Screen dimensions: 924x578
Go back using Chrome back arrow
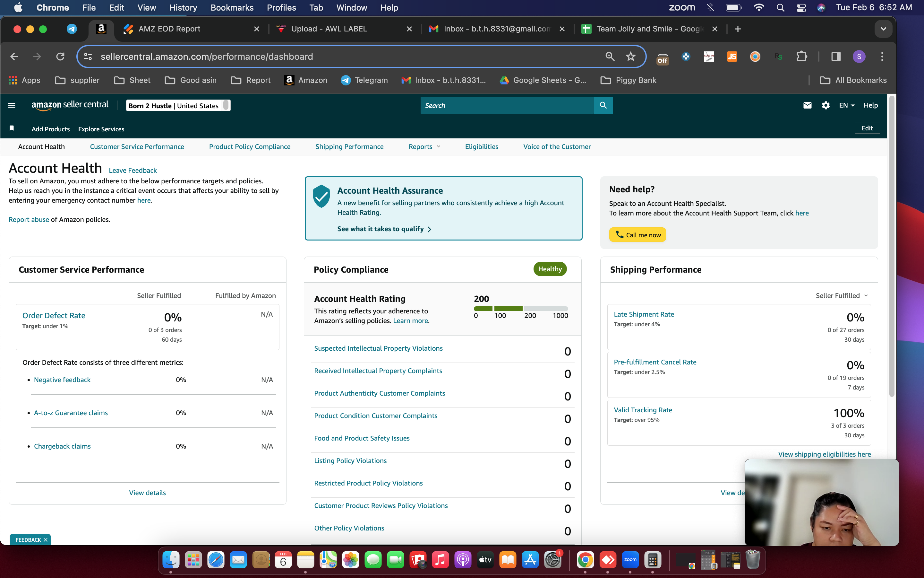click(x=14, y=57)
